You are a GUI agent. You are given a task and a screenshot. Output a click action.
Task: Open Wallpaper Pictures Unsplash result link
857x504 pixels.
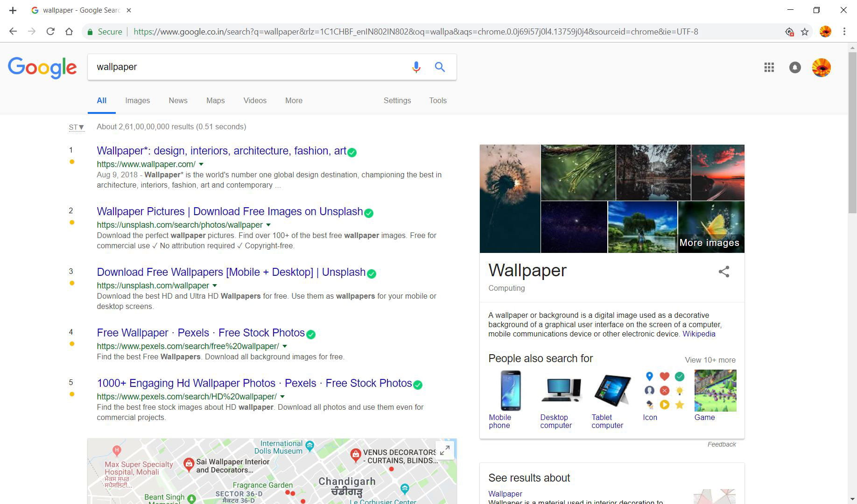(x=230, y=211)
